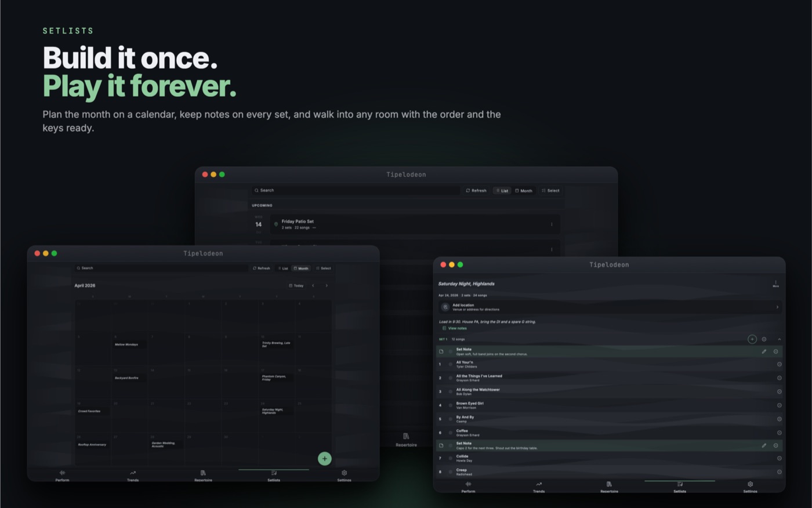Click the Search field in calendar window
Screen dimensions: 812x508
pos(161,268)
